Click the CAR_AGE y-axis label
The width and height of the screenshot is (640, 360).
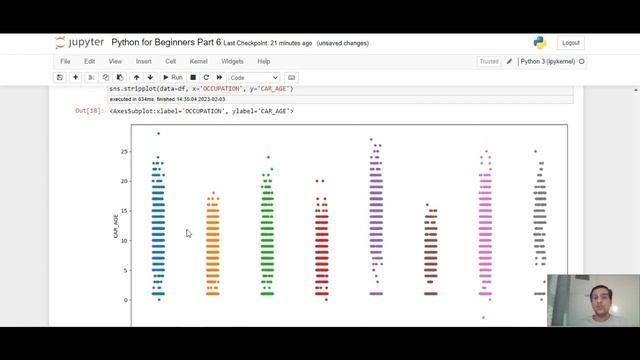[116, 226]
